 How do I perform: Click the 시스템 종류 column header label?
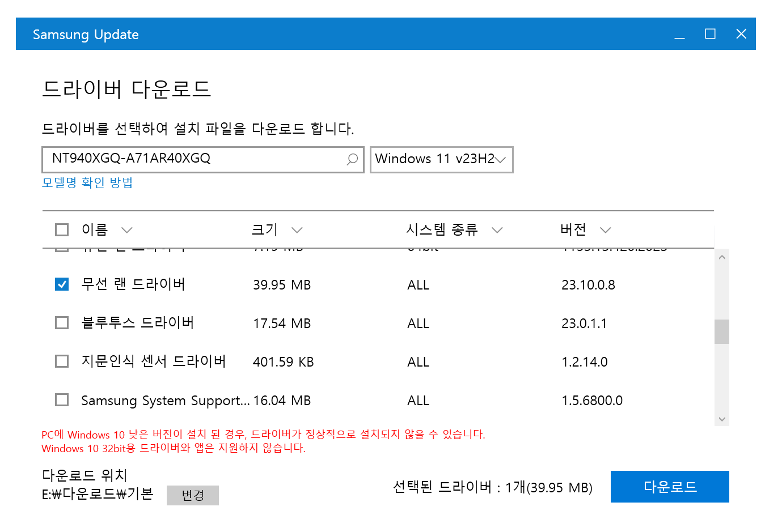(442, 229)
